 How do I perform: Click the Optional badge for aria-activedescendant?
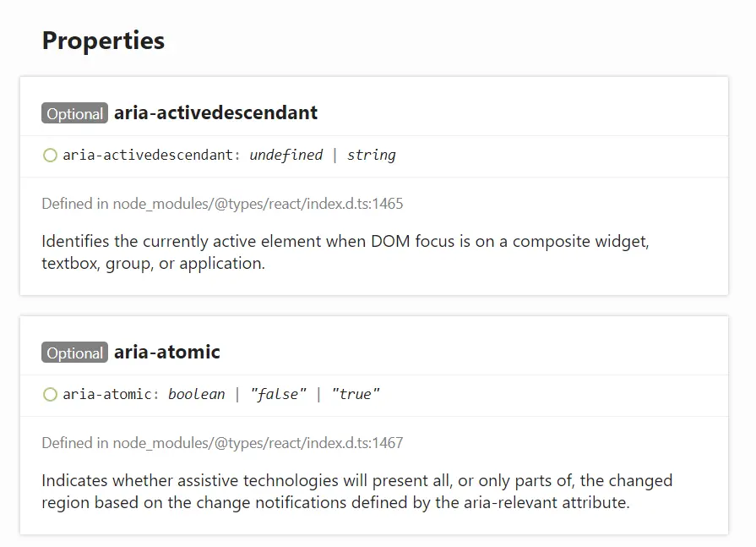(74, 113)
